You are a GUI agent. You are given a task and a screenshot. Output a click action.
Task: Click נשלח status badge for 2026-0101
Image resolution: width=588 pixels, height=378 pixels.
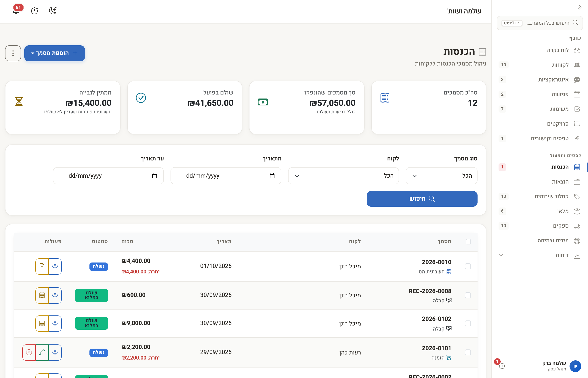99,353
